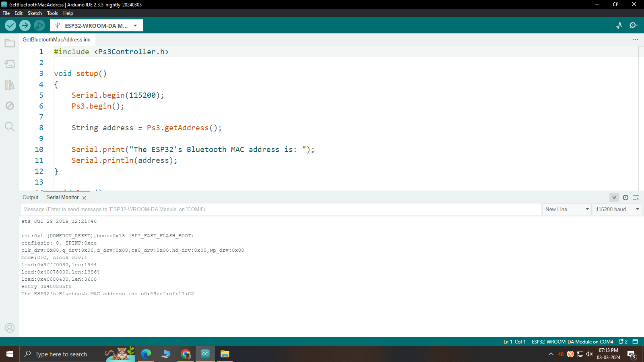
Task: Click the serial message input field
Action: click(281, 209)
